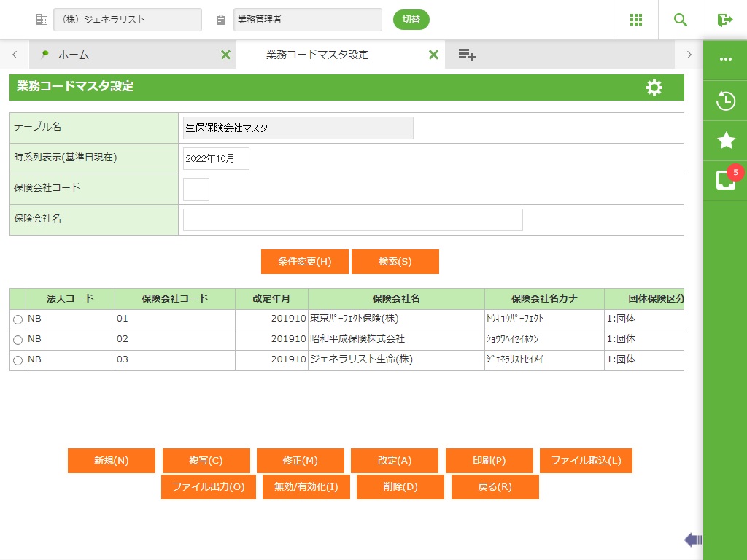Click the 新規(N) button
Image resolution: width=747 pixels, height=560 pixels.
tap(112, 461)
